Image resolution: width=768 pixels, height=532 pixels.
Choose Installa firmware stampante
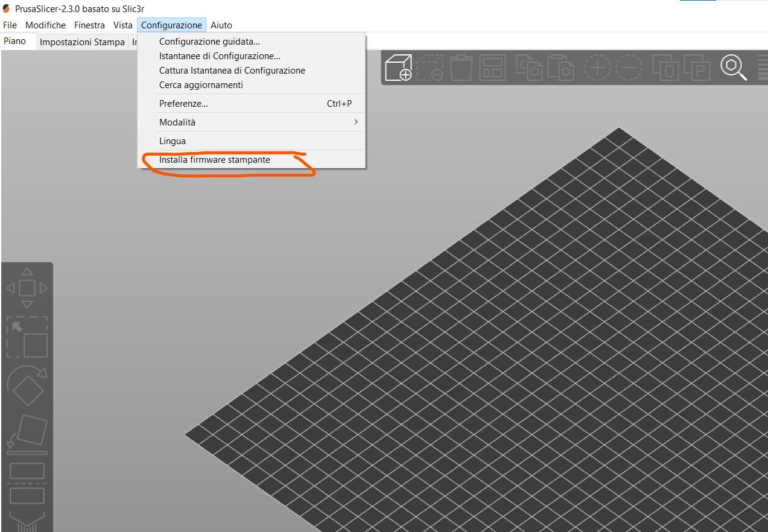click(x=214, y=160)
